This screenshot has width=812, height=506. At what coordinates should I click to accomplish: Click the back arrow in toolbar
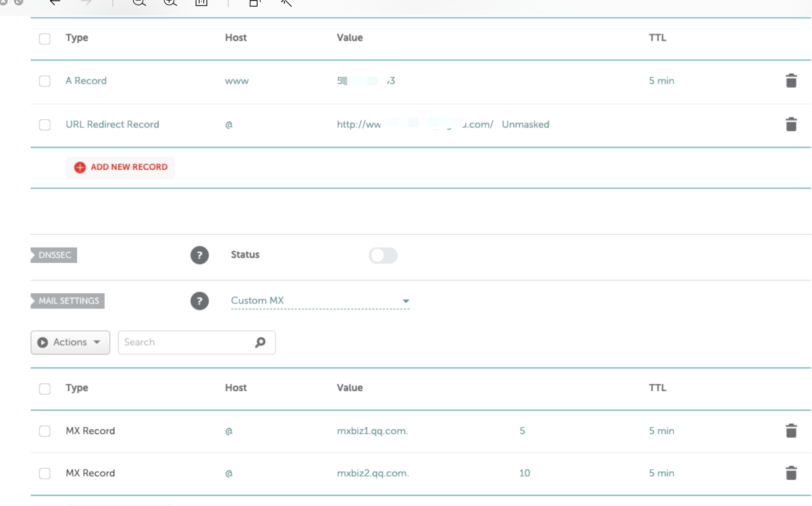55,3
